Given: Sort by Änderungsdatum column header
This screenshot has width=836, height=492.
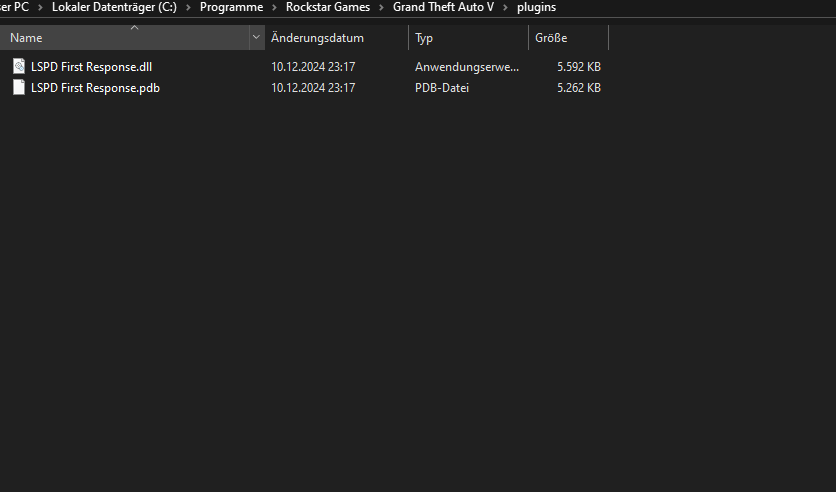Looking at the screenshot, I should 317,38.
